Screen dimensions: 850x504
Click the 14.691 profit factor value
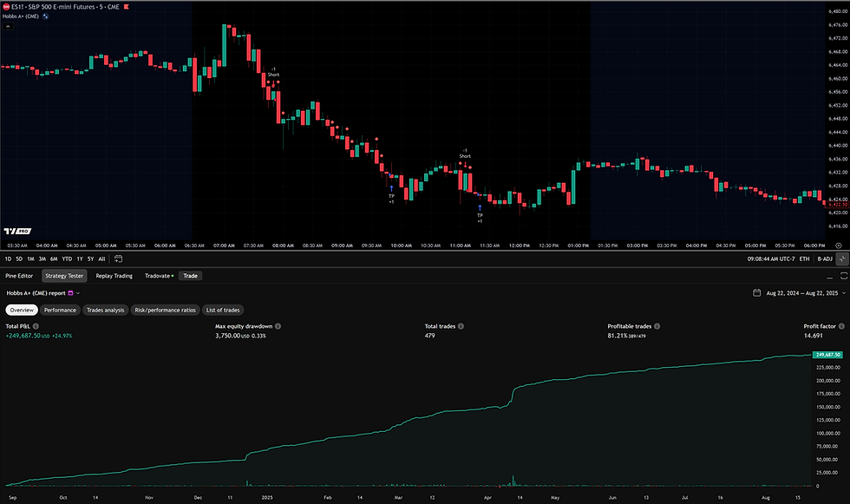point(814,336)
